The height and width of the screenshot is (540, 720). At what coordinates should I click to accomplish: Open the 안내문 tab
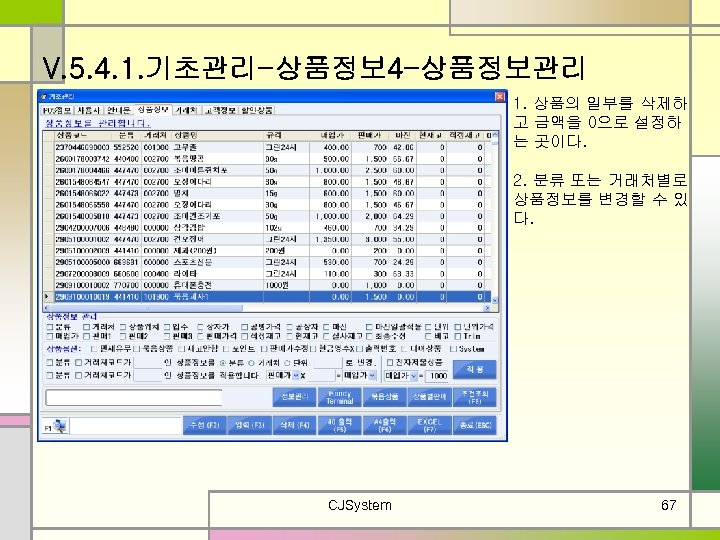tap(118, 110)
